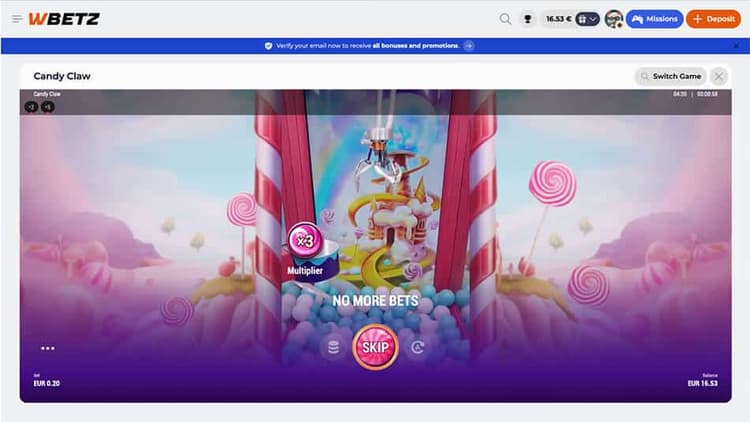Open the trophy tournaments icon
Viewport: 750px width, 422px height.
coord(528,19)
